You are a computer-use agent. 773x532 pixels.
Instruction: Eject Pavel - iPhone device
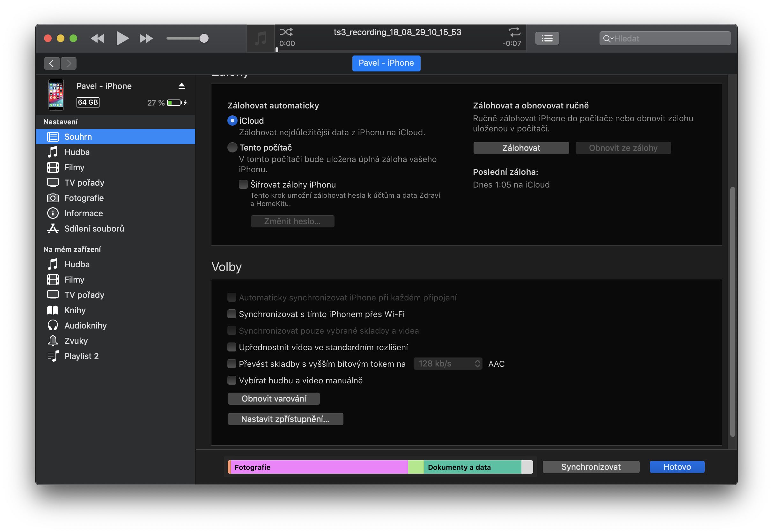[x=181, y=86]
